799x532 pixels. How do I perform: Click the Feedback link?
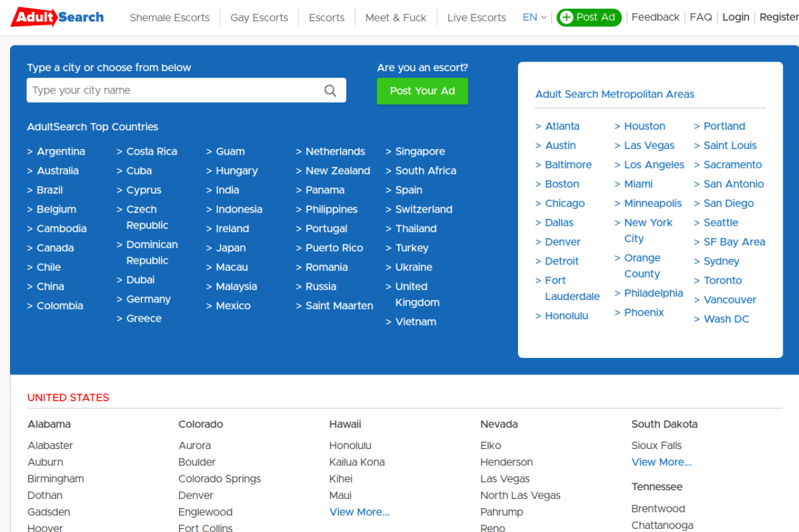pos(655,17)
